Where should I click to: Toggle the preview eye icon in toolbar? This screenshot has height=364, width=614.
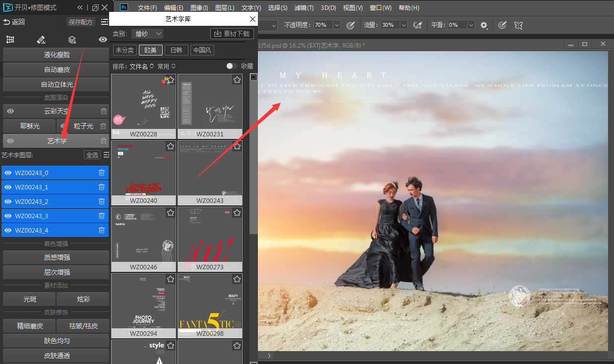[x=103, y=40]
